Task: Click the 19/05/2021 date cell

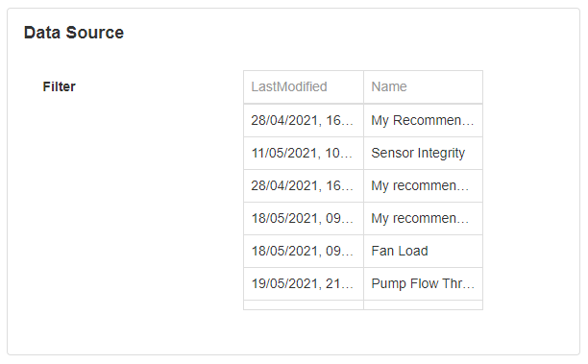Action: (304, 283)
